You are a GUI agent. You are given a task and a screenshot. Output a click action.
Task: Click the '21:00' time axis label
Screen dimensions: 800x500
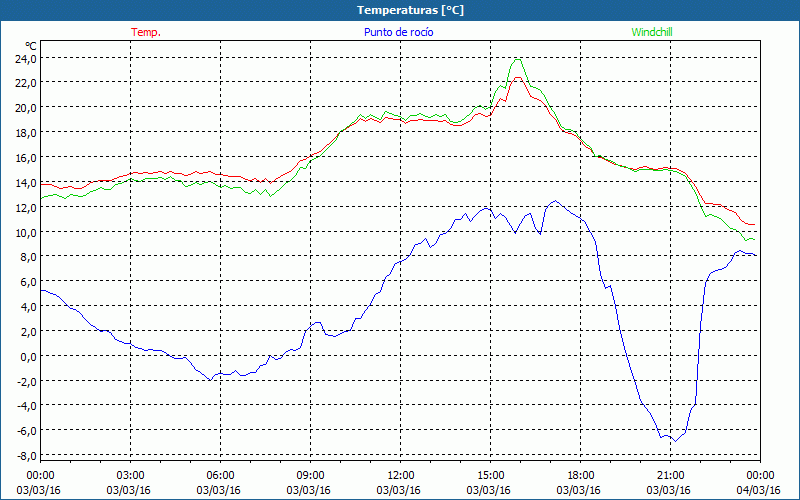click(670, 476)
